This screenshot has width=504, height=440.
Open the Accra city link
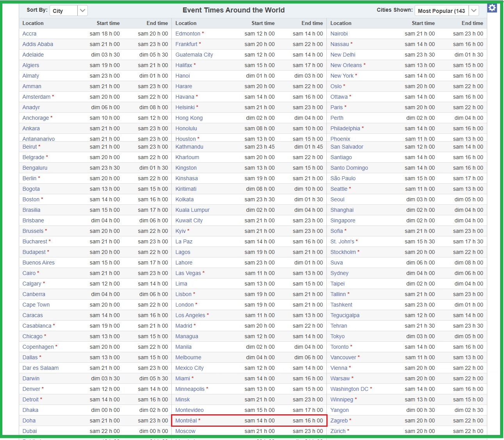point(29,34)
